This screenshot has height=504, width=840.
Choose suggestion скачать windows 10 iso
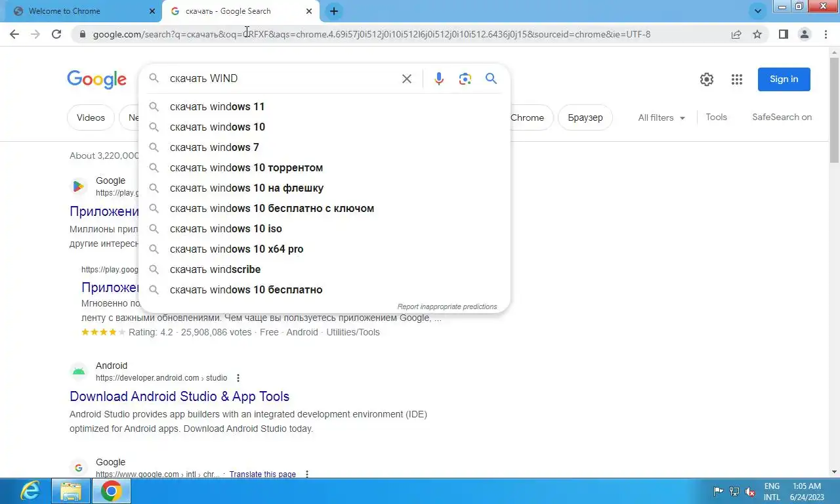tap(324, 228)
